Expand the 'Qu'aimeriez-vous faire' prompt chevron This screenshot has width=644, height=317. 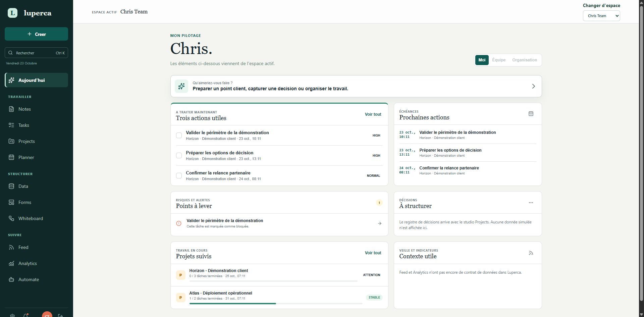[534, 86]
